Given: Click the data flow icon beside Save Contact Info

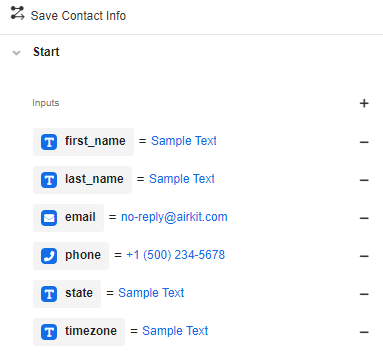Looking at the screenshot, I should coord(17,13).
